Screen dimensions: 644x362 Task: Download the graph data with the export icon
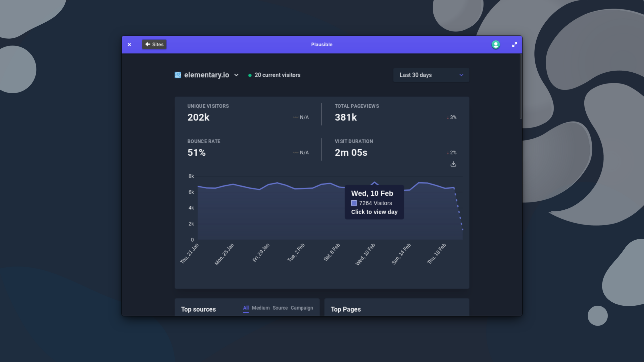click(x=453, y=164)
